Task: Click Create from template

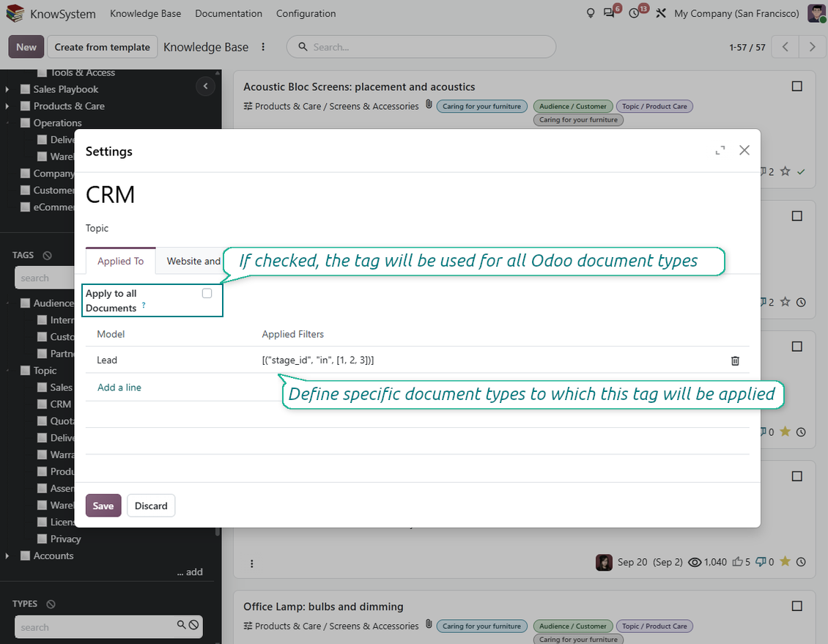Action: [x=103, y=47]
